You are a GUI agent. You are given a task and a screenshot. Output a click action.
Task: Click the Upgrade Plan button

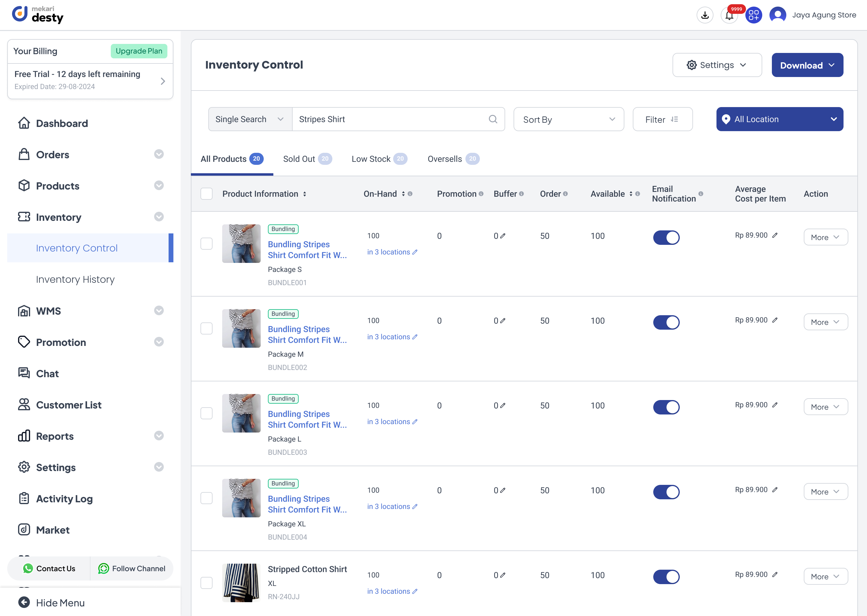click(x=138, y=51)
